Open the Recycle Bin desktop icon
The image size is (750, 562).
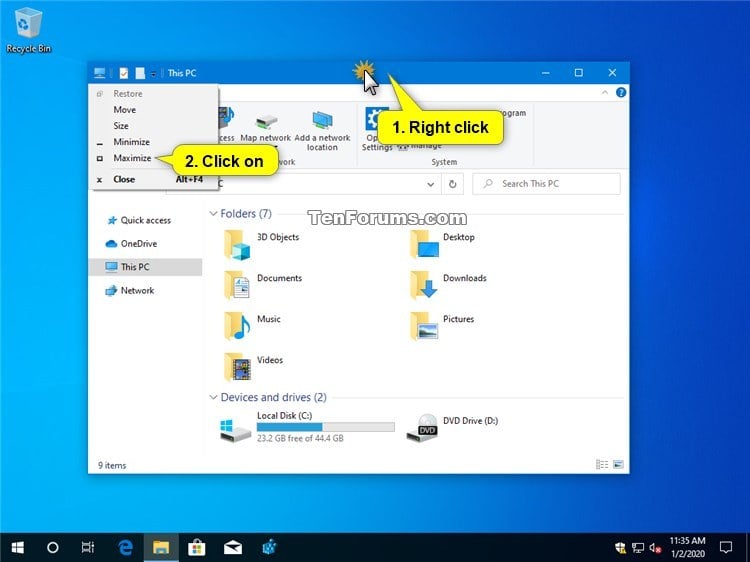point(28,30)
